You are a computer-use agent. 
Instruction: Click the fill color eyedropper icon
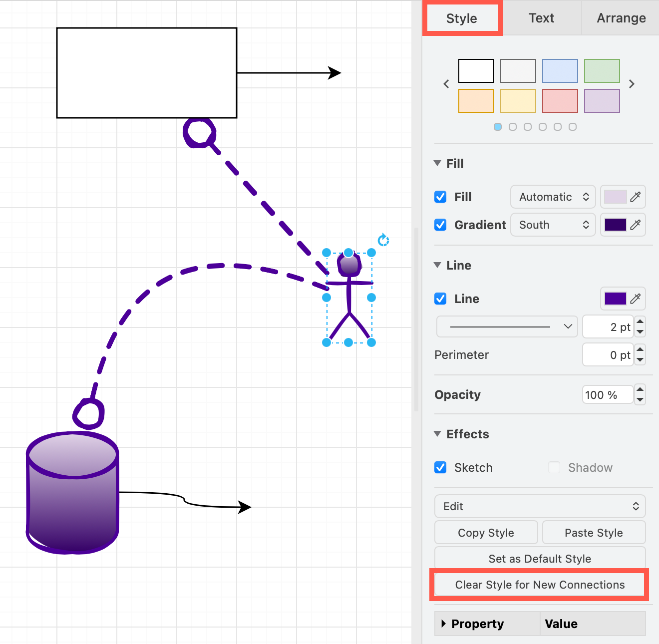636,197
